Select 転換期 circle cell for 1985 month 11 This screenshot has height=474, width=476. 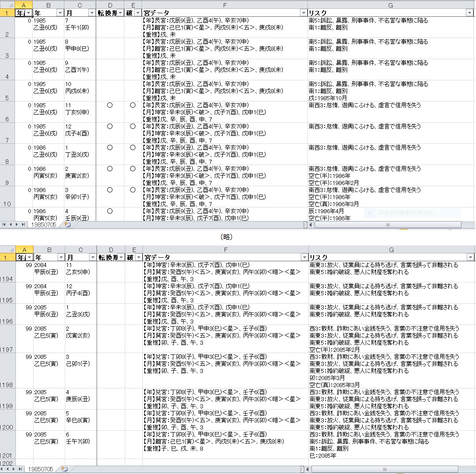click(x=110, y=105)
